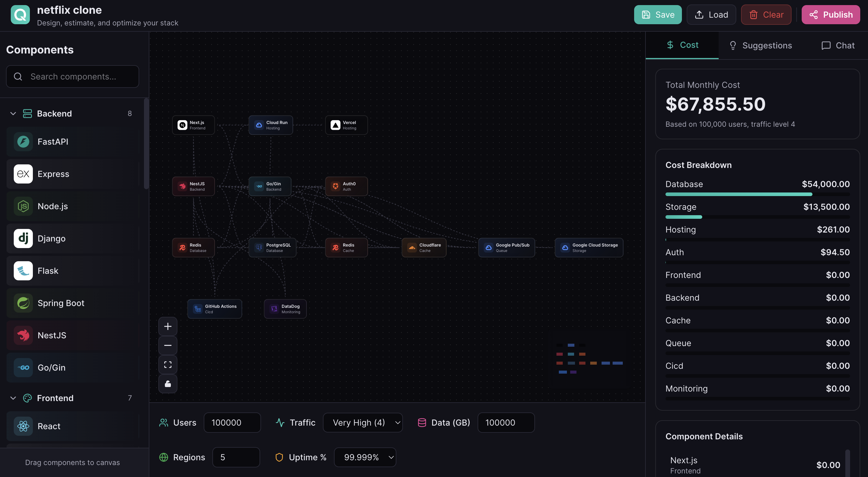Switch to the Suggestions tab
This screenshot has height=477, width=868.
(x=760, y=45)
